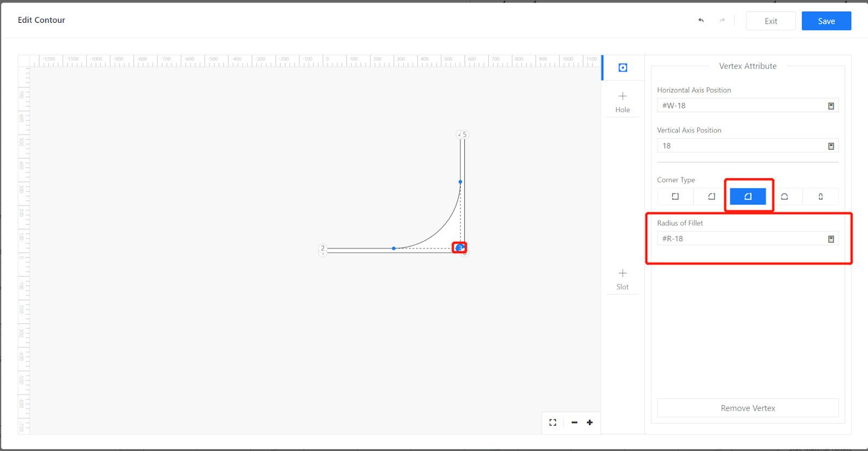
Task: Select the sharp square corner type
Action: [675, 196]
